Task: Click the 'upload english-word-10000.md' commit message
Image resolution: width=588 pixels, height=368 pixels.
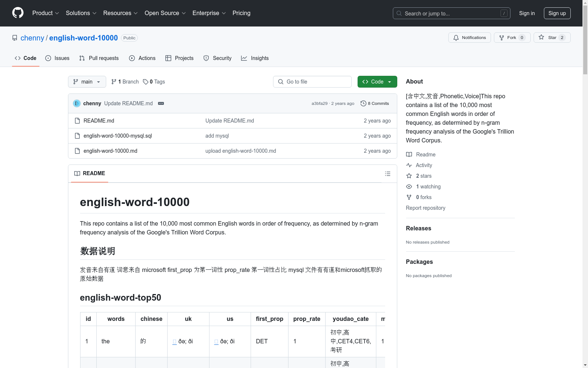Action: [x=241, y=151]
